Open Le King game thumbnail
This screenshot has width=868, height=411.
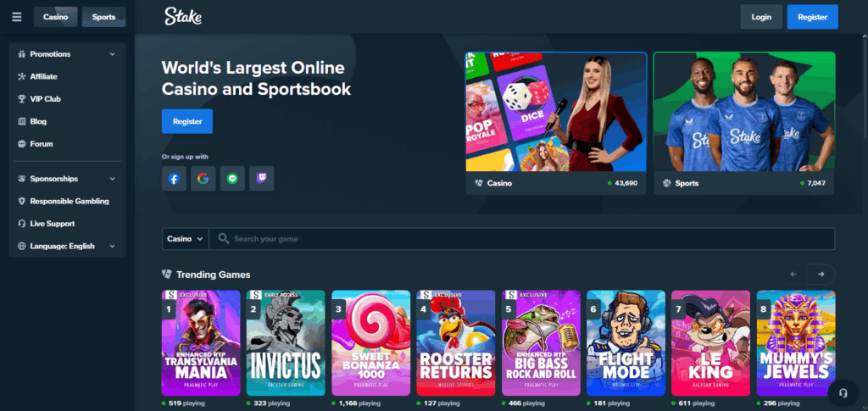click(x=711, y=343)
